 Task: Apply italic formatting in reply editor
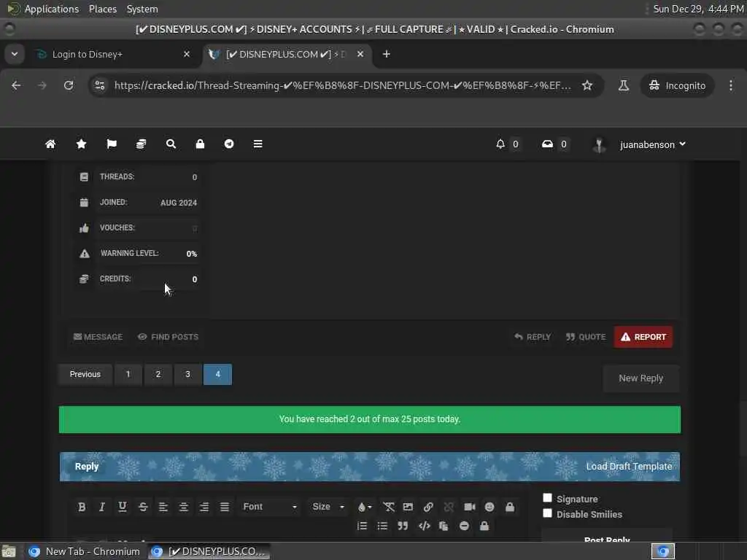pyautogui.click(x=102, y=507)
